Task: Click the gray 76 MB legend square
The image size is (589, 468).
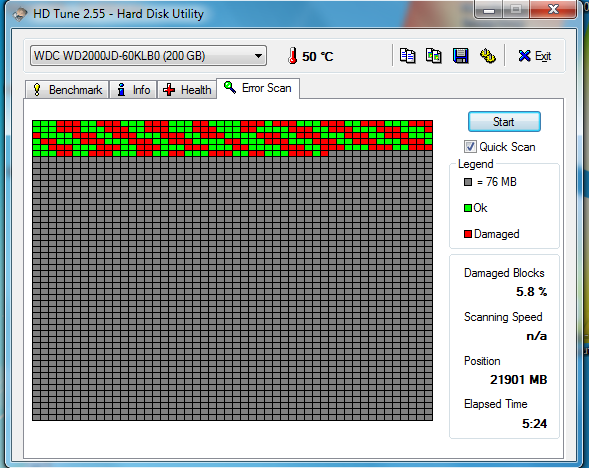Action: (468, 182)
